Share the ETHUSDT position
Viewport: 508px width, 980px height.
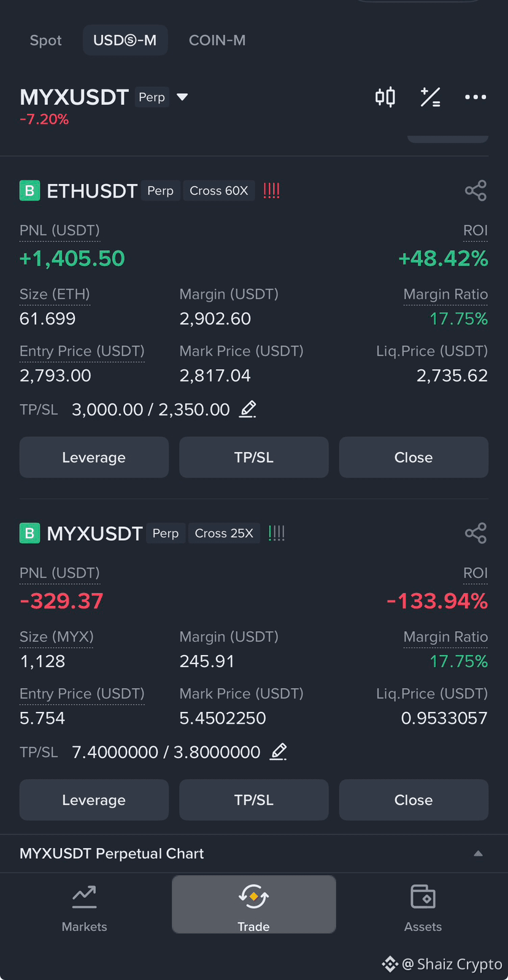475,191
